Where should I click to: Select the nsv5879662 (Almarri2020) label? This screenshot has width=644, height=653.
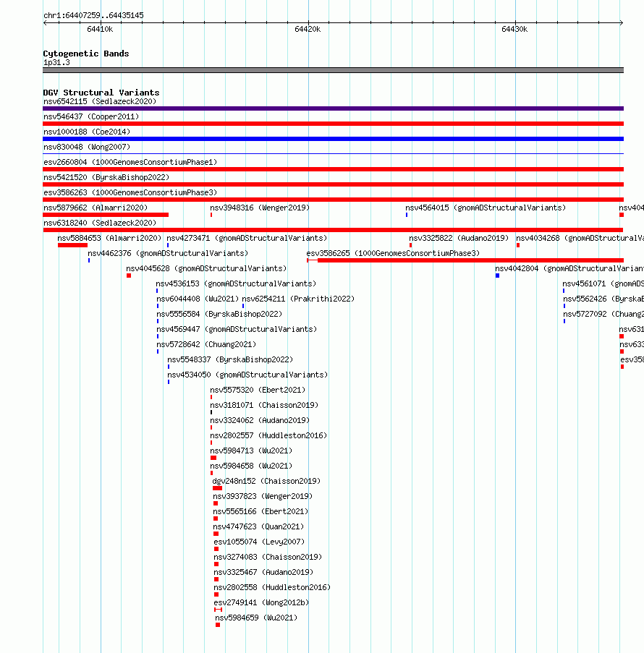click(96, 208)
